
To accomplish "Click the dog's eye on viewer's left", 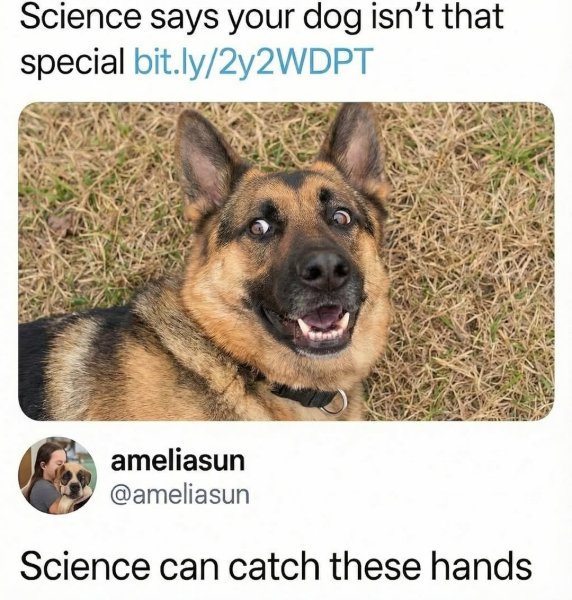I will 259,227.
